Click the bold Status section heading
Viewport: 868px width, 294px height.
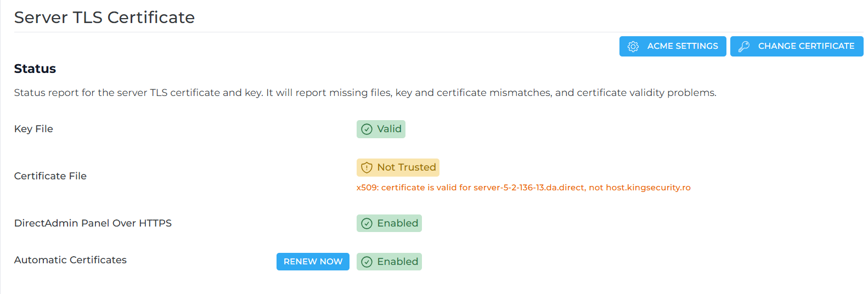pos(35,69)
